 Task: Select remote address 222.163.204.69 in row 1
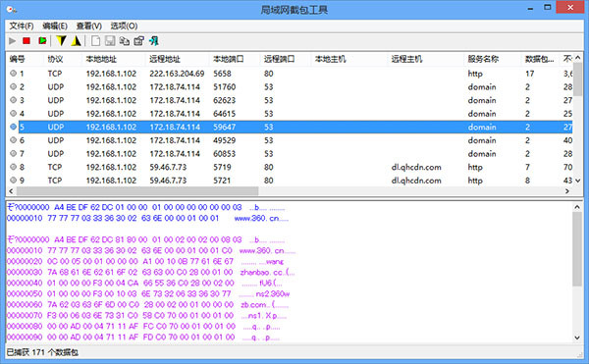[177, 74]
